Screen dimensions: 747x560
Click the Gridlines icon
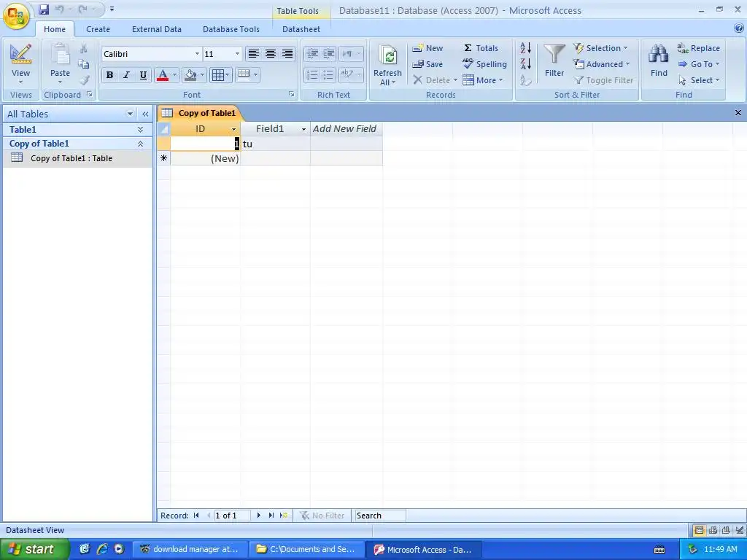(x=217, y=75)
